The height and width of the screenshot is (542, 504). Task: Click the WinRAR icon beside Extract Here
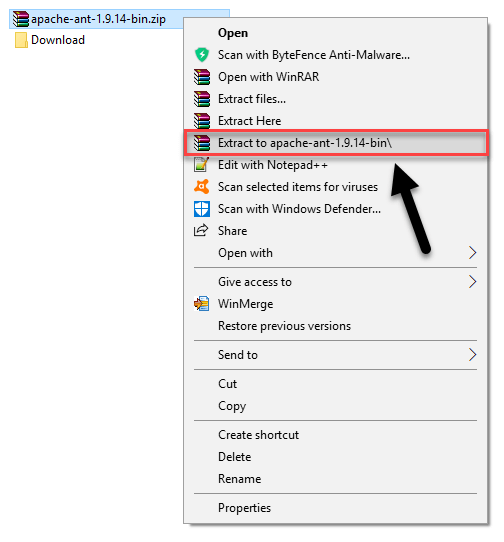pos(202,121)
